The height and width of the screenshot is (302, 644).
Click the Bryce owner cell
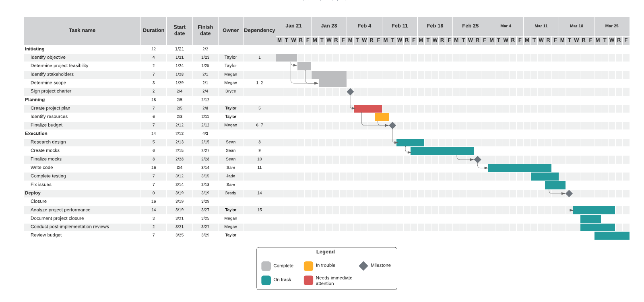coord(231,91)
